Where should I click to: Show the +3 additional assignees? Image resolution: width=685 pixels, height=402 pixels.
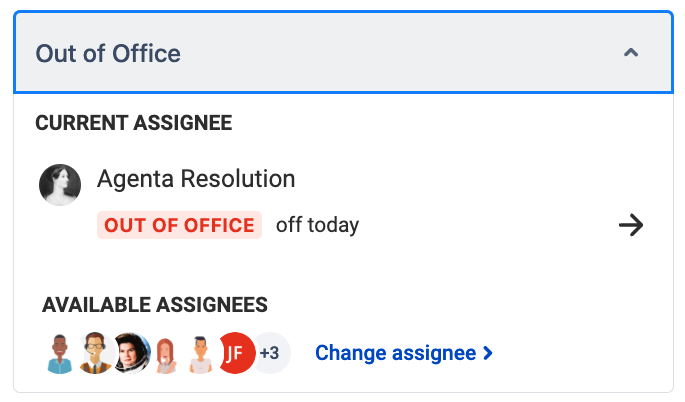[271, 353]
